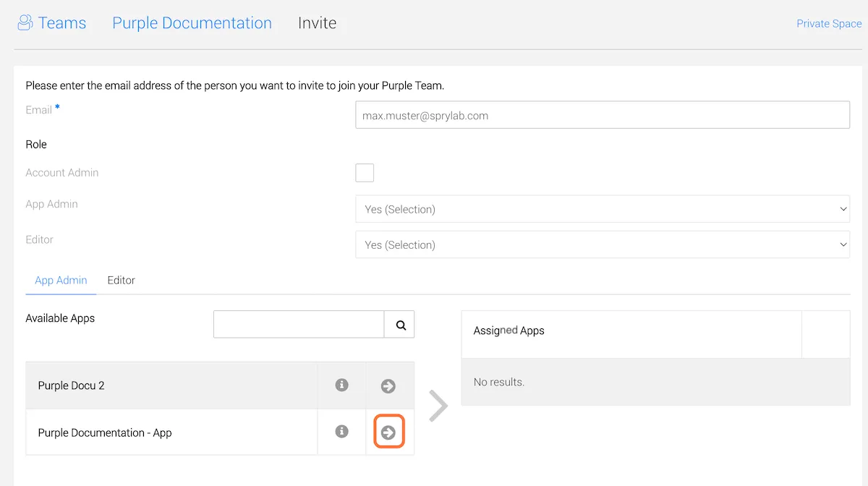Open the Private Space link
Viewport: 868px width, 486px height.
(829, 24)
